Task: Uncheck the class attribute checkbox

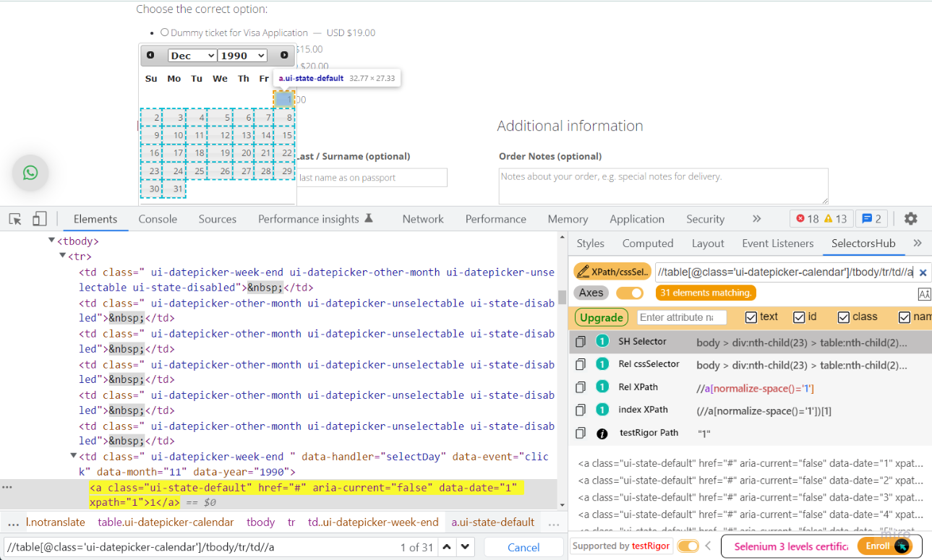Action: click(844, 316)
